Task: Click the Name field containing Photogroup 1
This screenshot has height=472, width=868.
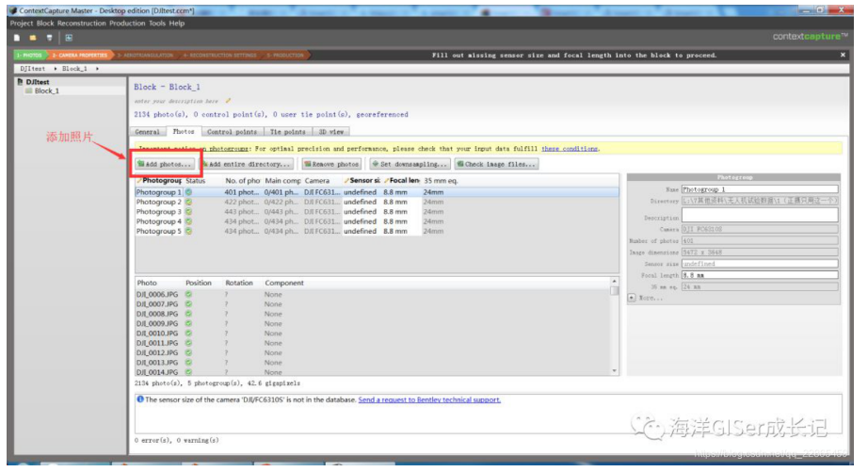Action: coord(760,189)
